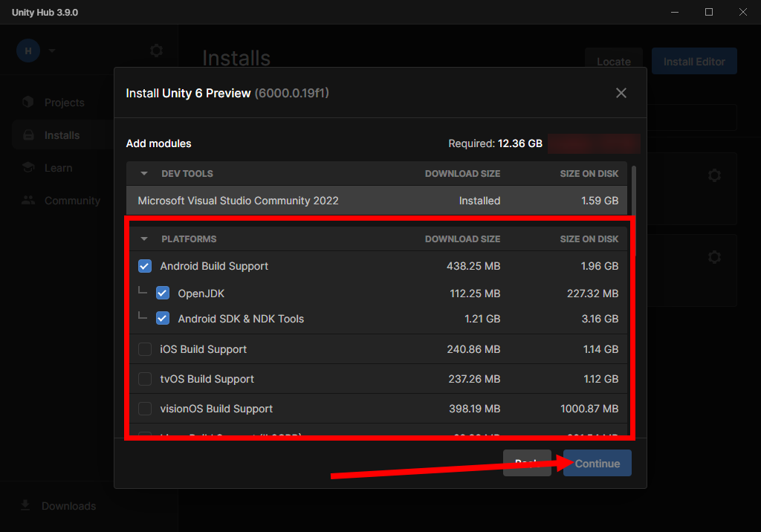Open settings gear for second install
Screen dimensions: 761x532
click(x=714, y=257)
